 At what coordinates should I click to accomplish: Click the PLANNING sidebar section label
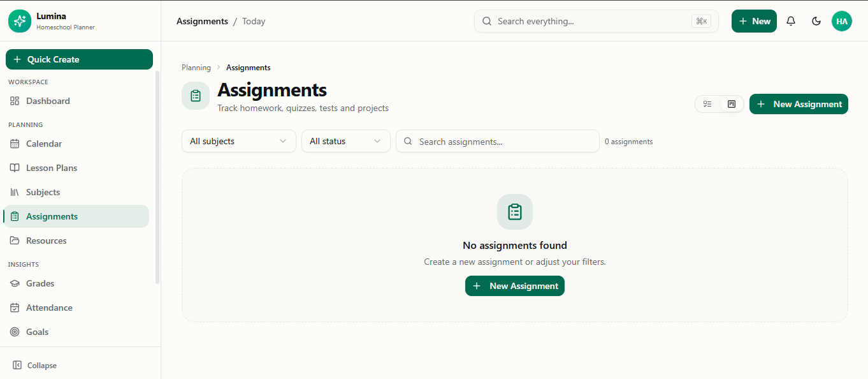pos(25,125)
